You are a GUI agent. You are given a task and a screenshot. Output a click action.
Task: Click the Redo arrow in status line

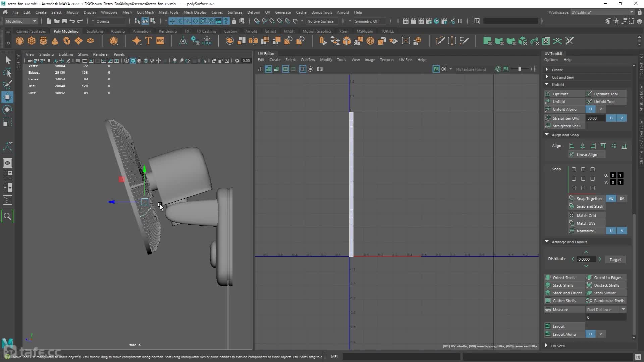[x=80, y=21]
